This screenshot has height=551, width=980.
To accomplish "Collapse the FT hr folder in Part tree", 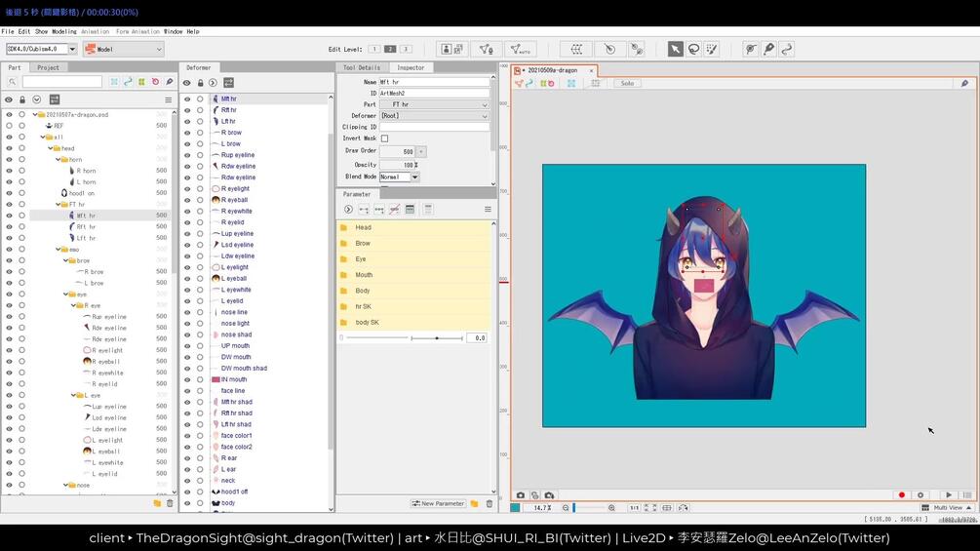I will [59, 204].
